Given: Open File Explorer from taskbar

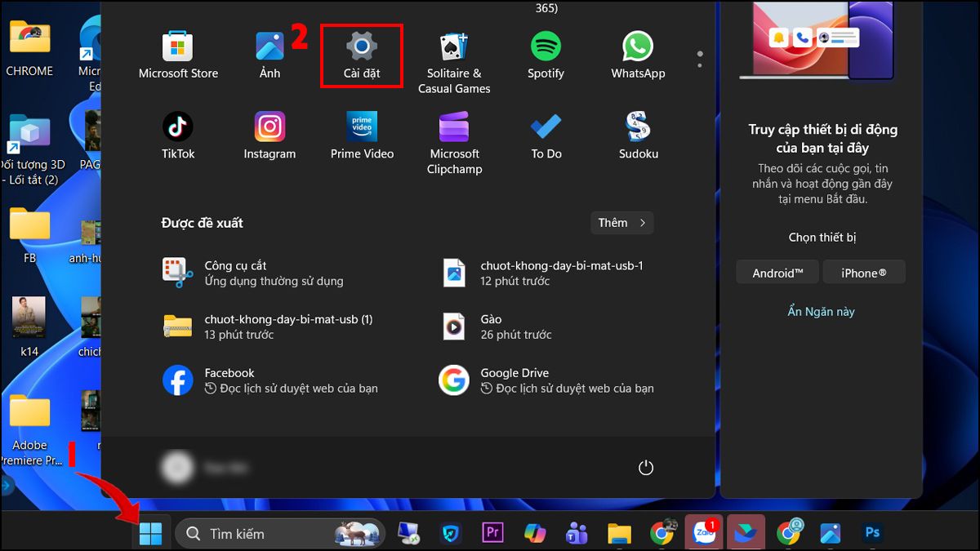Looking at the screenshot, I should pos(620,533).
